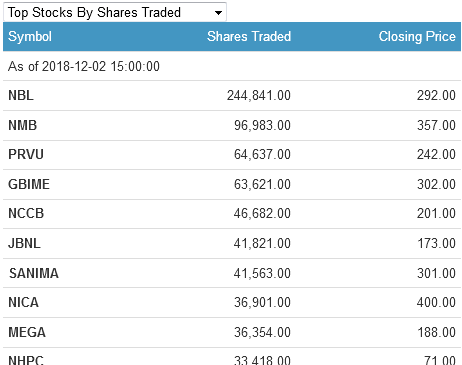This screenshot has height=365, width=462.
Task: Click NBL shares traded value 244,841.00
Action: pyautogui.click(x=259, y=95)
